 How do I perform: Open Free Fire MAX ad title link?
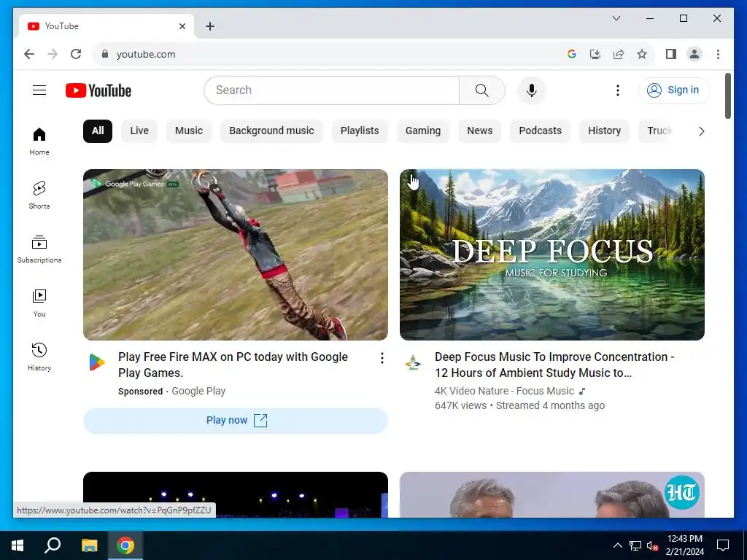click(x=233, y=365)
